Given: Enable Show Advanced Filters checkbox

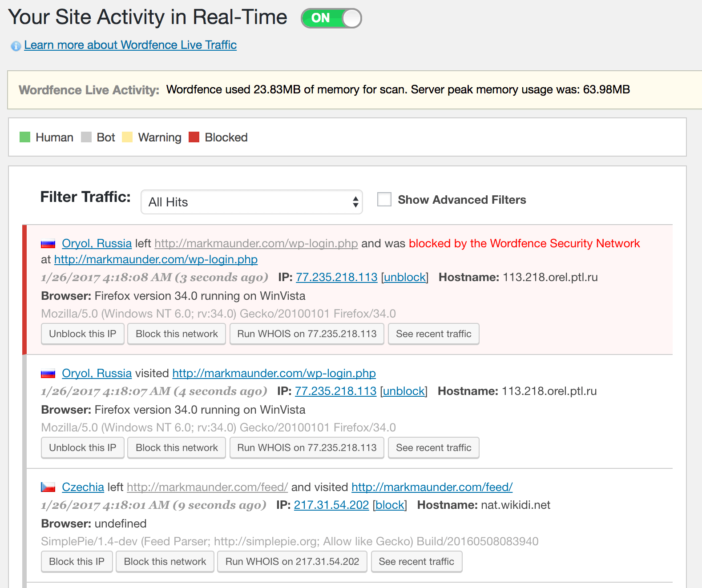Looking at the screenshot, I should pyautogui.click(x=384, y=199).
